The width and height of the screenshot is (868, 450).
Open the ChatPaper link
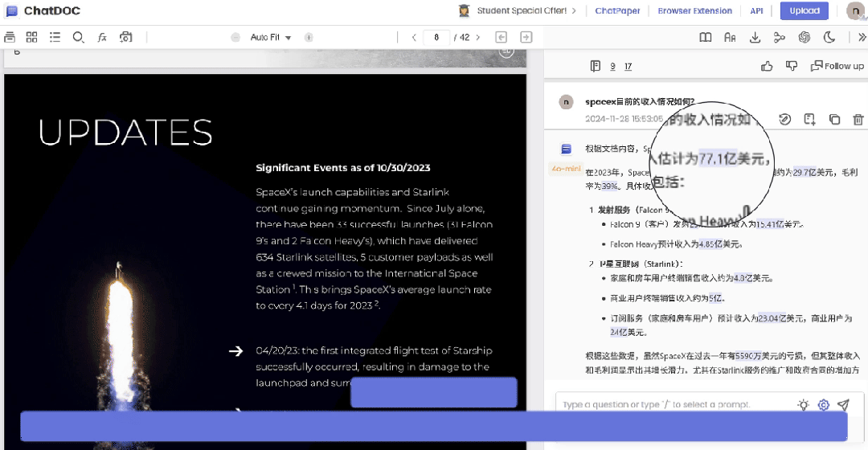[617, 10]
